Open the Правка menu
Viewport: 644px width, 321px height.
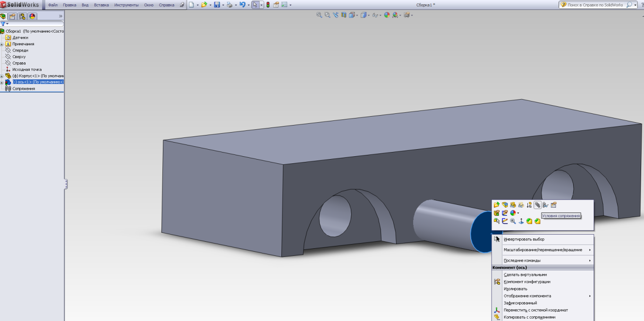(x=69, y=5)
